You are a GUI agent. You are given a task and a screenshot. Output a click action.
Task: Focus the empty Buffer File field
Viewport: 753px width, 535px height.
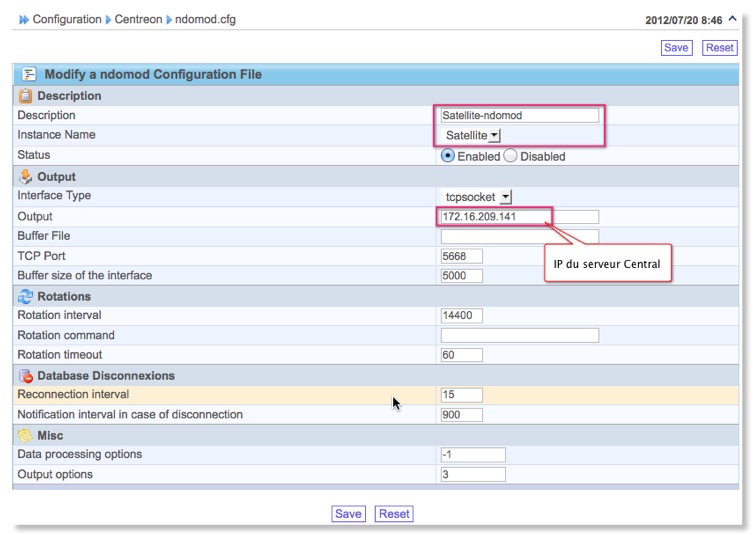(x=520, y=236)
